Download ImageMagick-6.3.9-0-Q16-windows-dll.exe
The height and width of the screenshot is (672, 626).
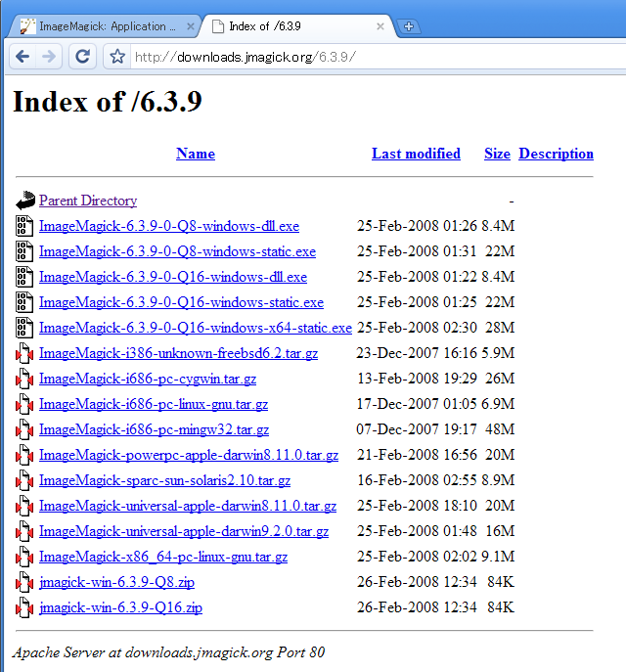coord(173,277)
